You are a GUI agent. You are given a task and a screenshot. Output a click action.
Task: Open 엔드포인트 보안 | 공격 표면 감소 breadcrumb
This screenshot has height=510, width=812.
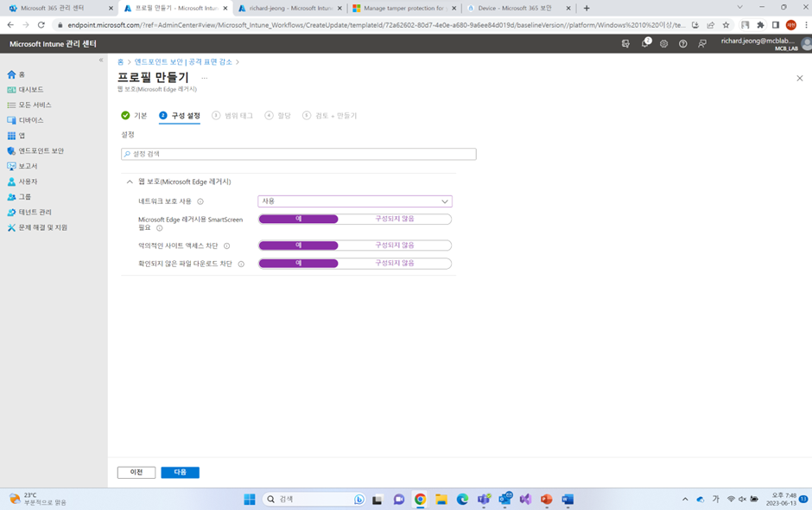click(x=183, y=62)
